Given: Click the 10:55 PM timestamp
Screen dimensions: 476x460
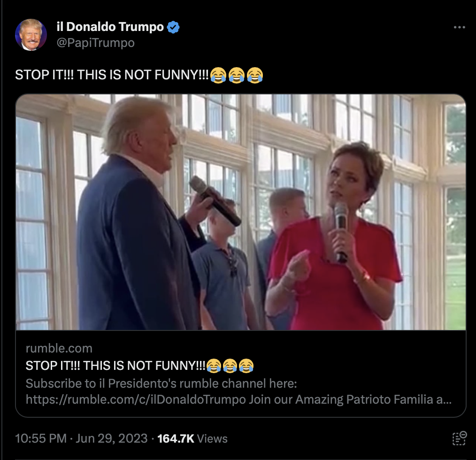Looking at the screenshot, I should [x=41, y=438].
